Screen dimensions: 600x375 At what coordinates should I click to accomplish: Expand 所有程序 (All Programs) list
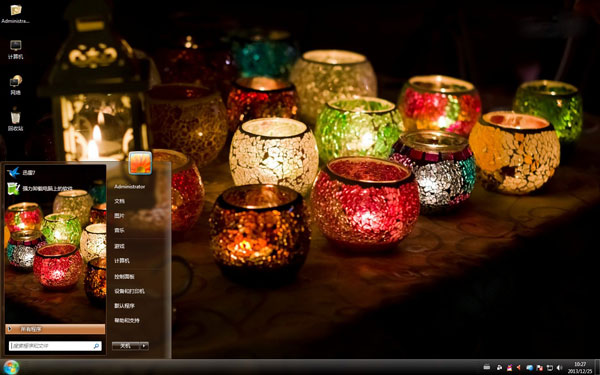[x=55, y=329]
